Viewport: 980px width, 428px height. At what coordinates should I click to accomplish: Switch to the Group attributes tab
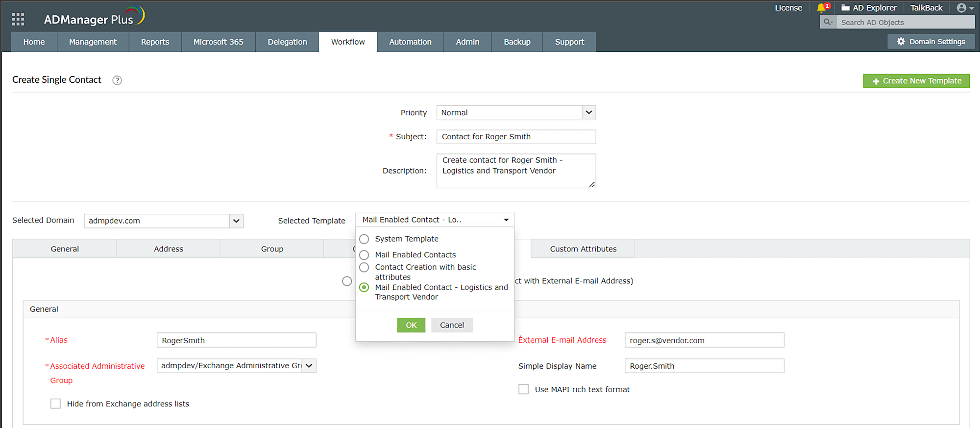[272, 249]
